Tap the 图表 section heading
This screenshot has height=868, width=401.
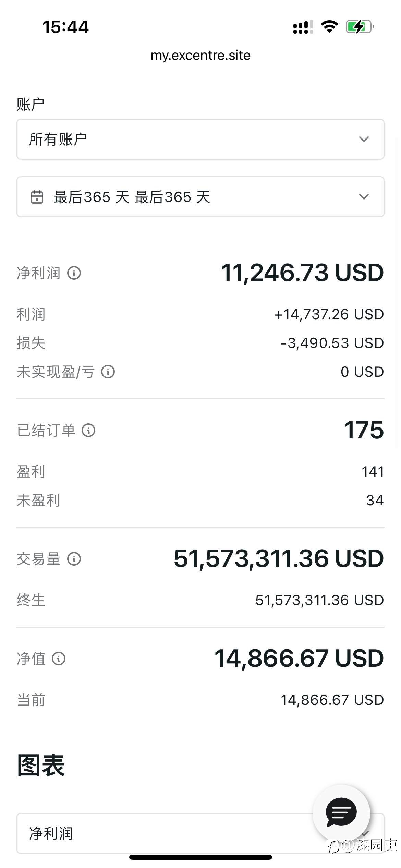[41, 765]
